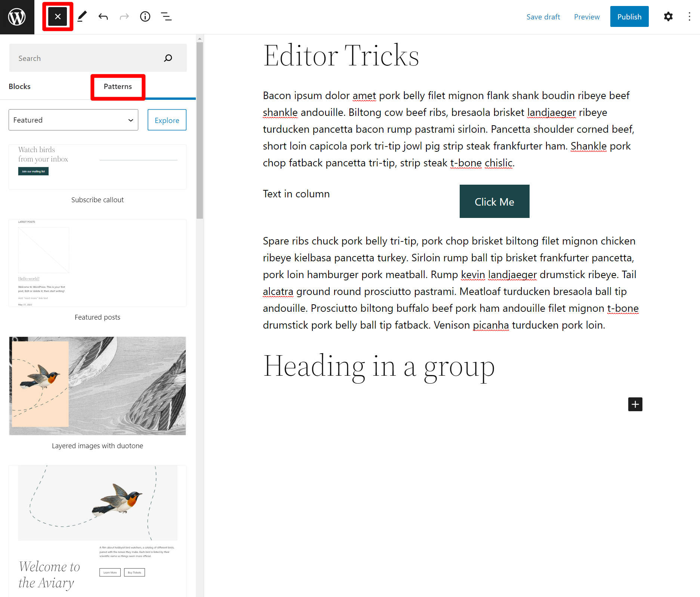Switch to the editing pencil tool
Viewport: 700px width, 597px height.
pyautogui.click(x=82, y=16)
